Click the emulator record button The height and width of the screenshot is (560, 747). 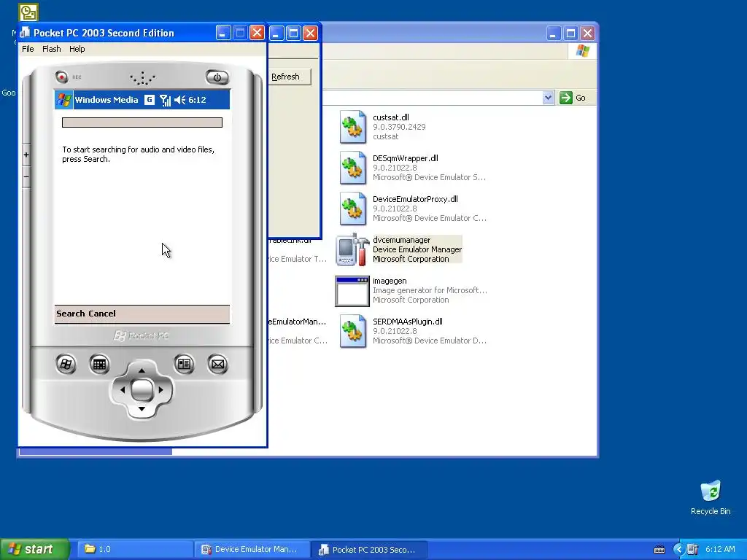[61, 77]
